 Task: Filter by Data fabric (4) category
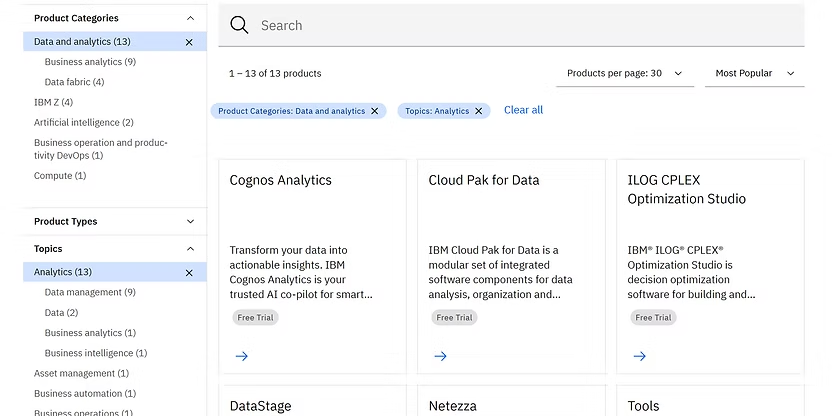pyautogui.click(x=74, y=82)
